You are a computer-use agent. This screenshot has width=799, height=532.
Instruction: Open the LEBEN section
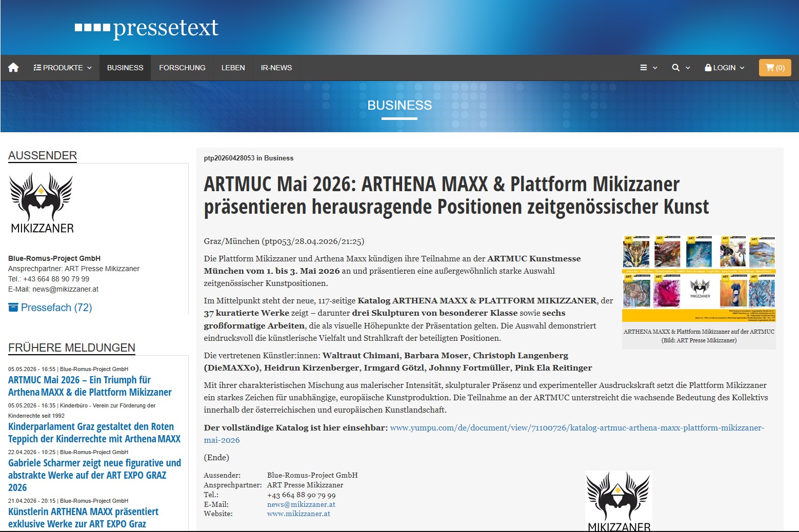click(x=233, y=68)
